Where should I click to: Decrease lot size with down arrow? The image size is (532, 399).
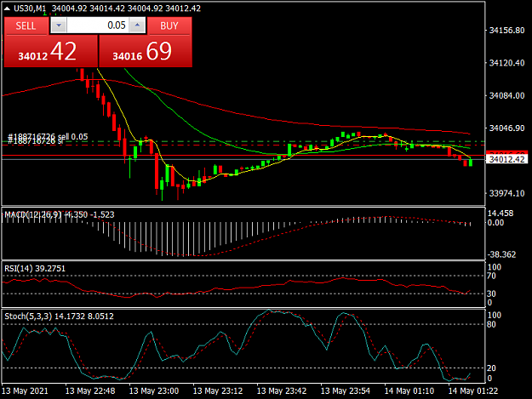59,26
